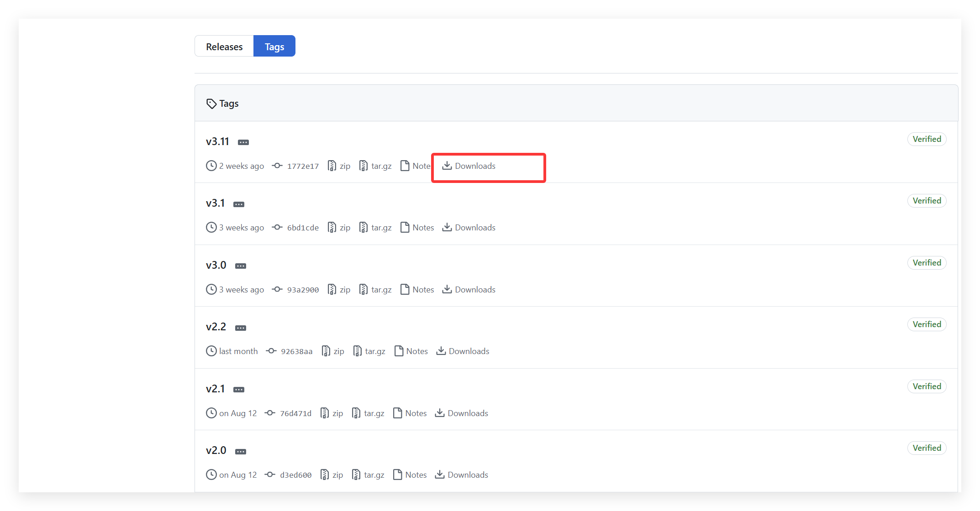980x511 pixels.
Task: Select the Tags tab
Action: click(274, 47)
